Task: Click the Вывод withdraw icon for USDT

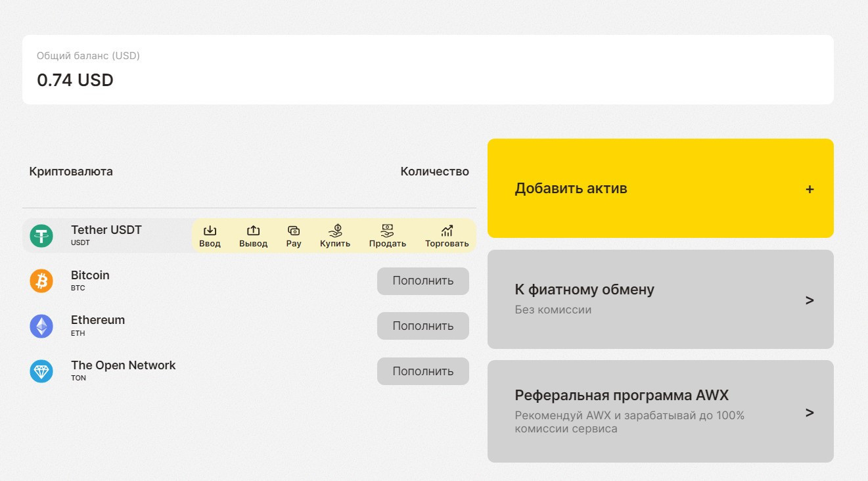Action: coord(253,231)
